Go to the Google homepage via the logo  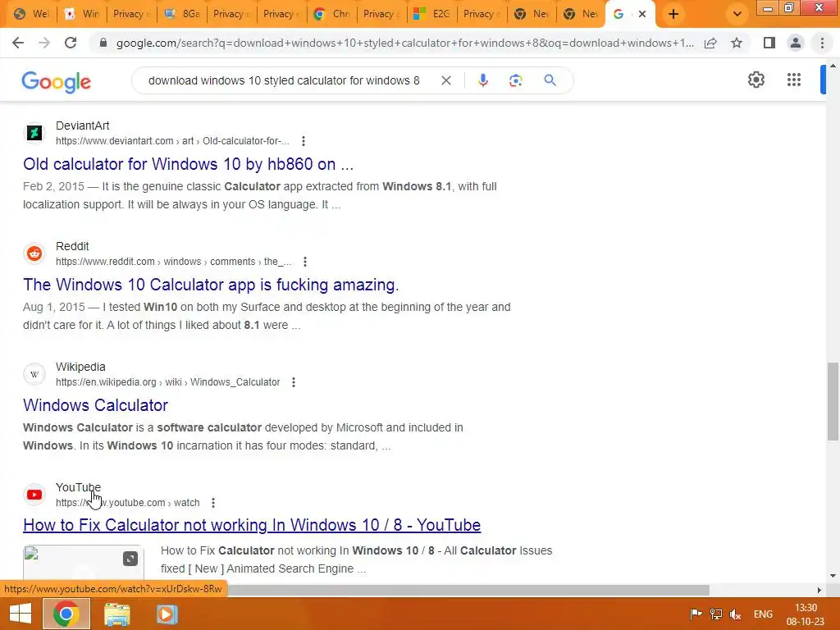[57, 81]
